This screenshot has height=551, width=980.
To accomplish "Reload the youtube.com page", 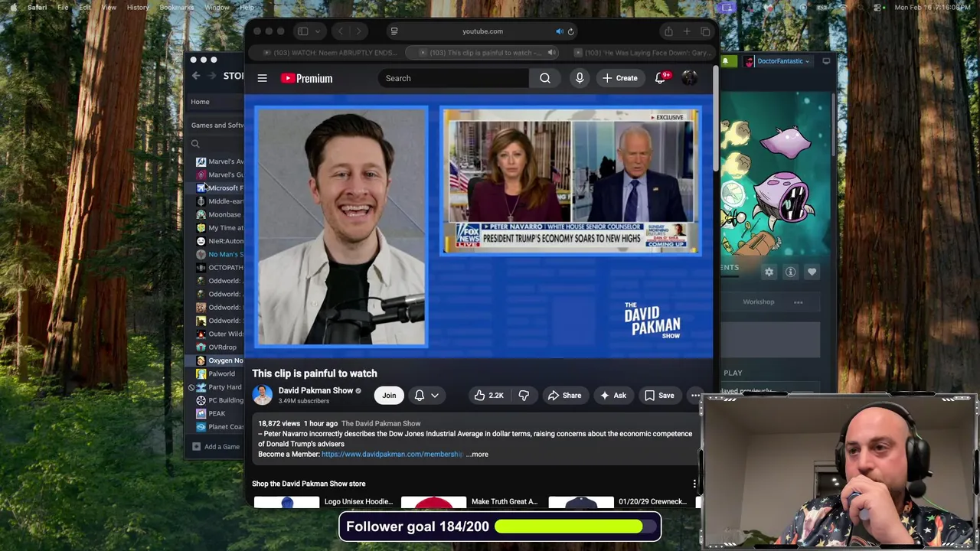I will [570, 31].
